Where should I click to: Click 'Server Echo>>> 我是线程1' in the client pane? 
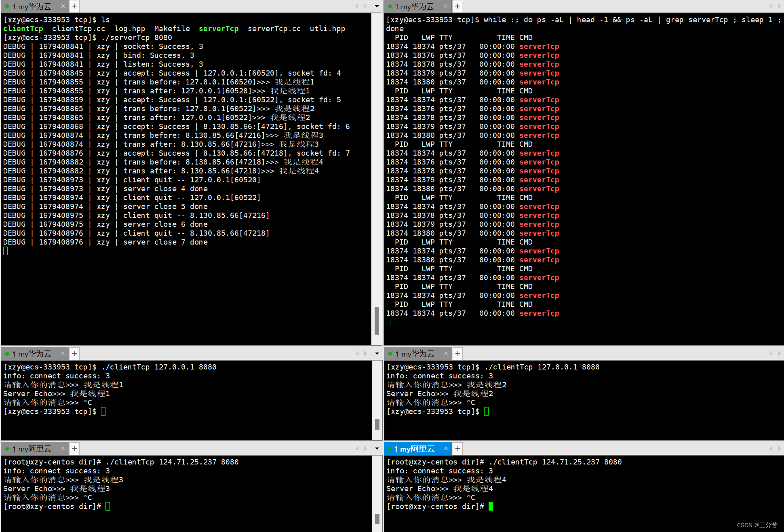tap(57, 394)
